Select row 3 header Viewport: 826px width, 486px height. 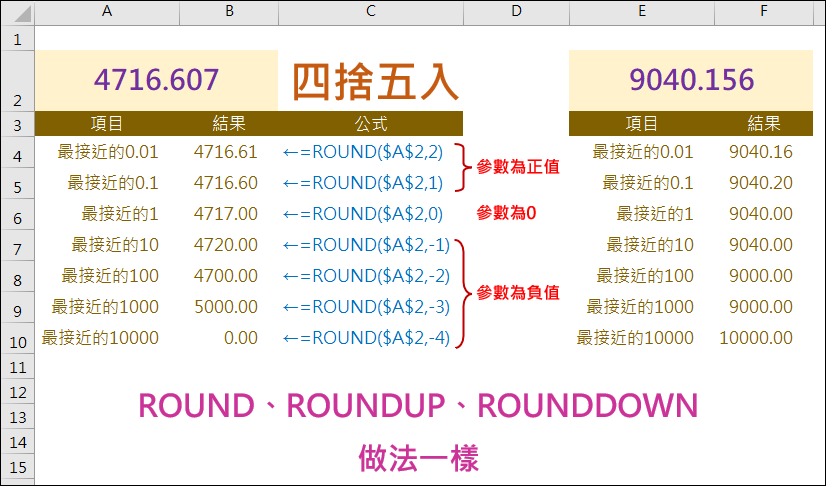[x=18, y=124]
